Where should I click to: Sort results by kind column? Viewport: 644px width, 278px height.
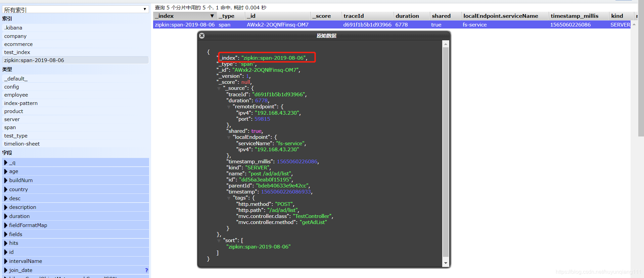621,16
